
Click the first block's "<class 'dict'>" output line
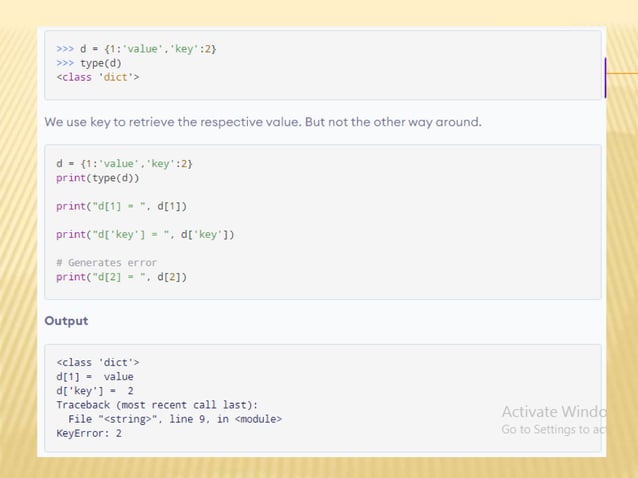point(98,77)
